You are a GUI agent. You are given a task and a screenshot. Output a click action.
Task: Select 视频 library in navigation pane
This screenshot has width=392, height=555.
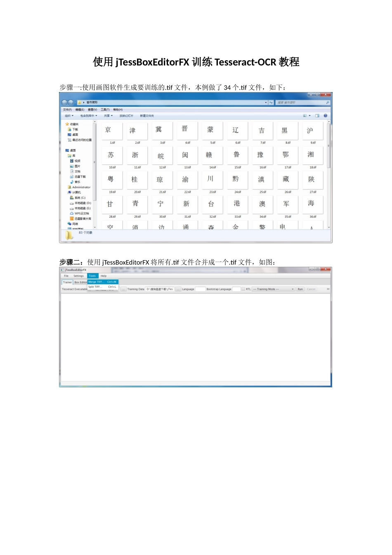pyautogui.click(x=75, y=161)
